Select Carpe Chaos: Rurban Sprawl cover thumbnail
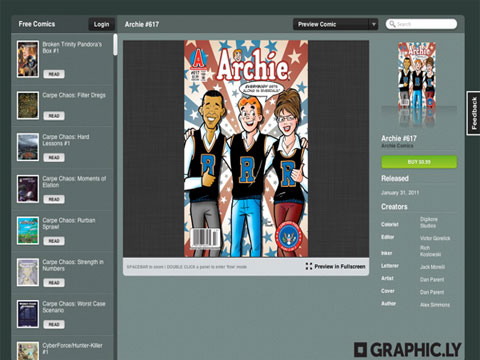This screenshot has height=360, width=480. coord(28,231)
